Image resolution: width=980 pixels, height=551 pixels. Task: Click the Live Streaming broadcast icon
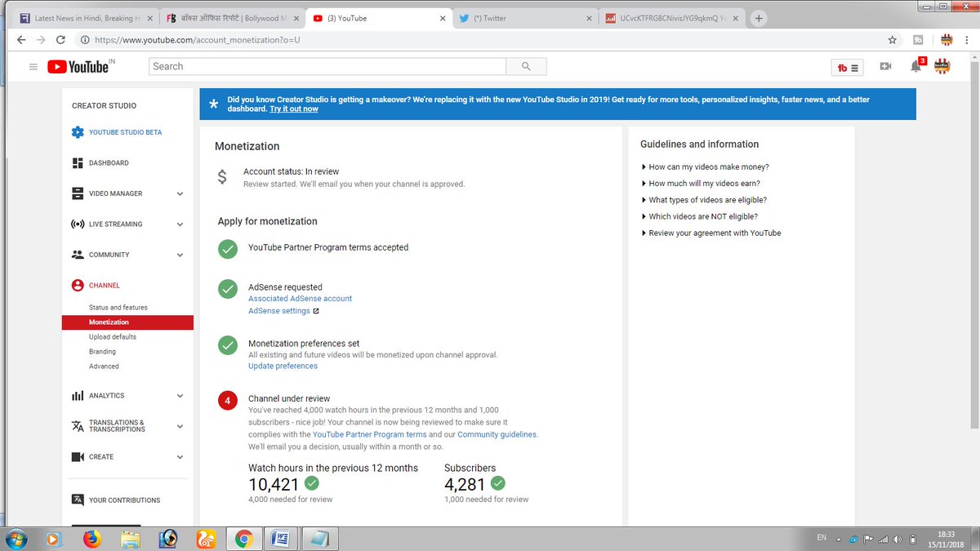pos(78,224)
